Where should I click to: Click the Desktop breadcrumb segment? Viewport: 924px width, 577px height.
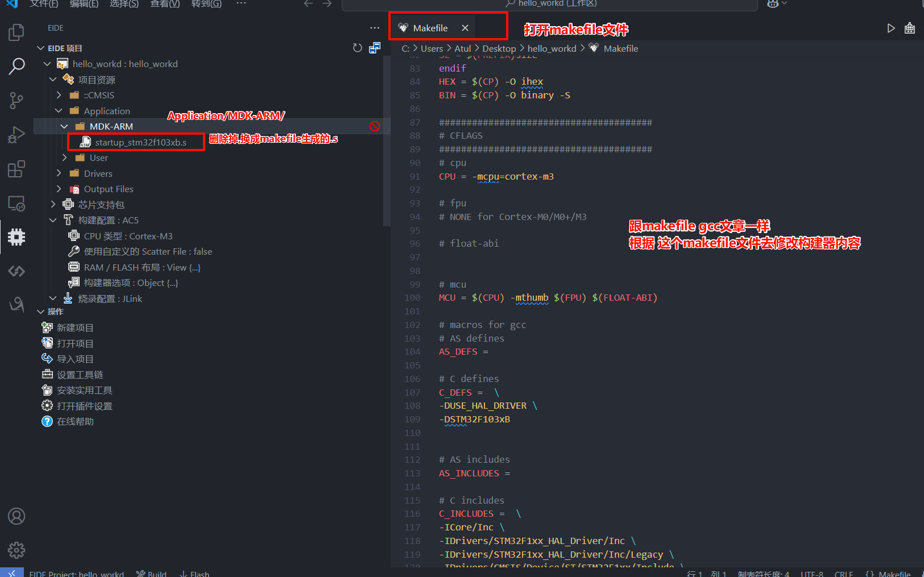click(499, 49)
